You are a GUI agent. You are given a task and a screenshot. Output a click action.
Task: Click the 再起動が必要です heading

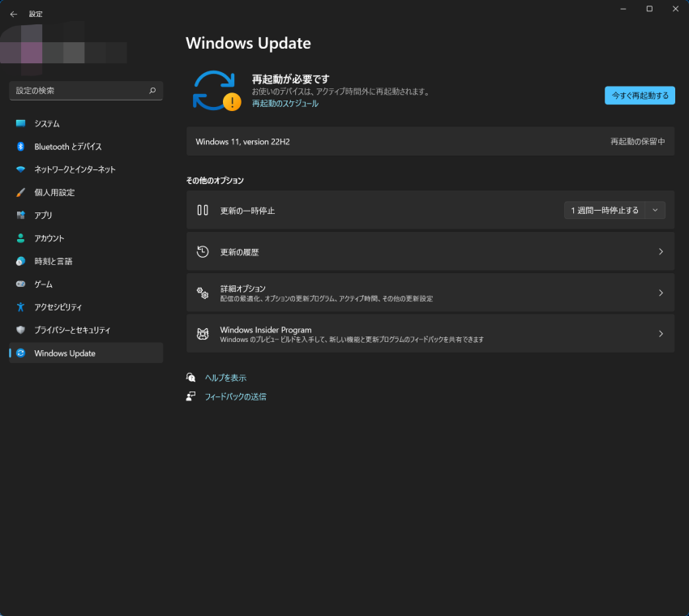tap(290, 79)
